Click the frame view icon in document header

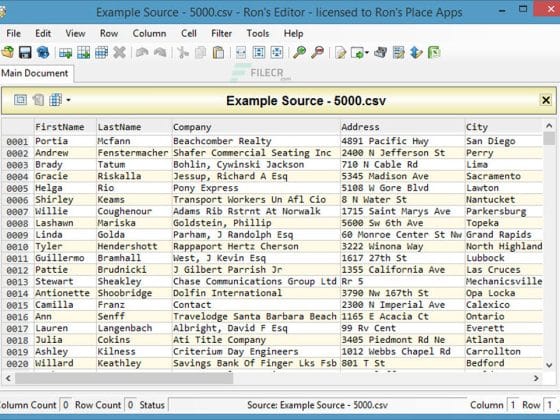click(x=20, y=100)
